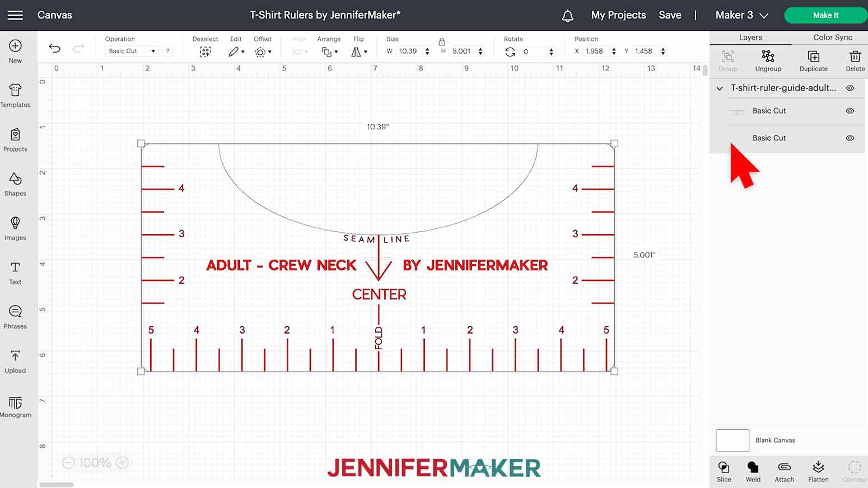The width and height of the screenshot is (868, 488).
Task: Click the Delete trash icon
Action: [855, 56]
